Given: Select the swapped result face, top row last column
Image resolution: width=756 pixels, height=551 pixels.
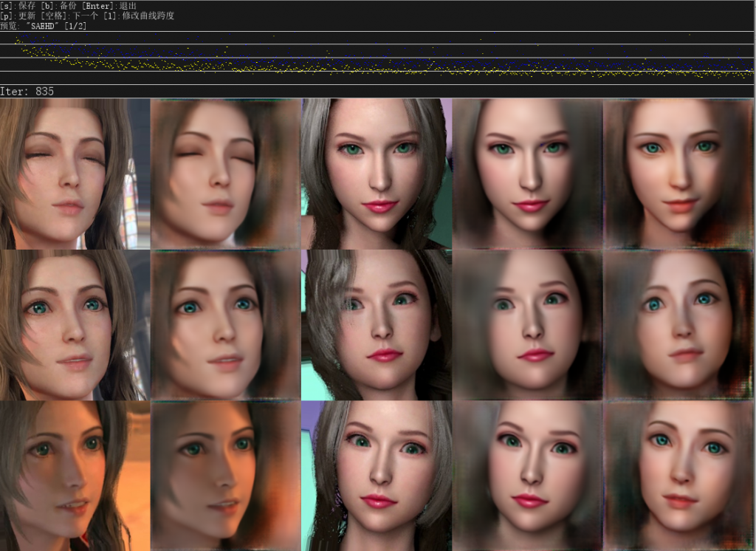Looking at the screenshot, I should click(678, 174).
